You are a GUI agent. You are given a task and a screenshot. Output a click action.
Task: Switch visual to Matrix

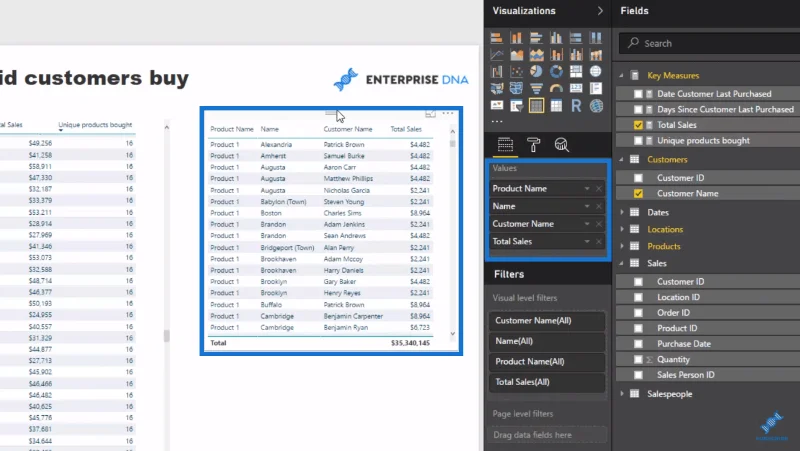coord(556,106)
